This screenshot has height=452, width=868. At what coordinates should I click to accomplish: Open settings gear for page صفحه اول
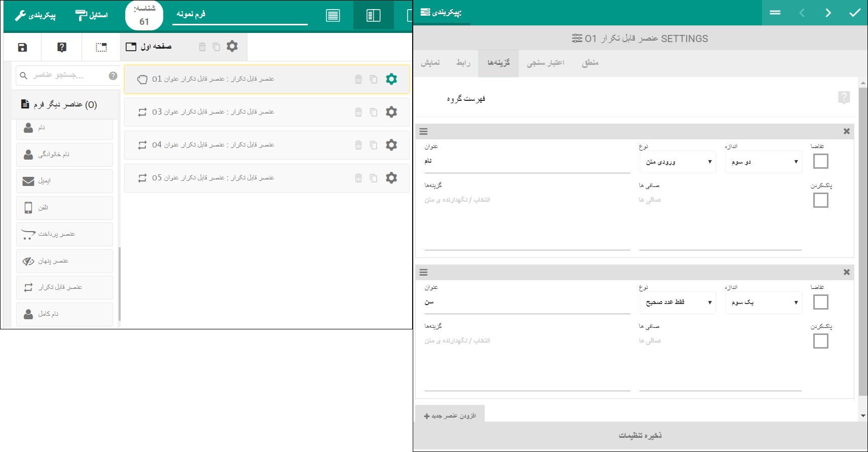(x=232, y=46)
